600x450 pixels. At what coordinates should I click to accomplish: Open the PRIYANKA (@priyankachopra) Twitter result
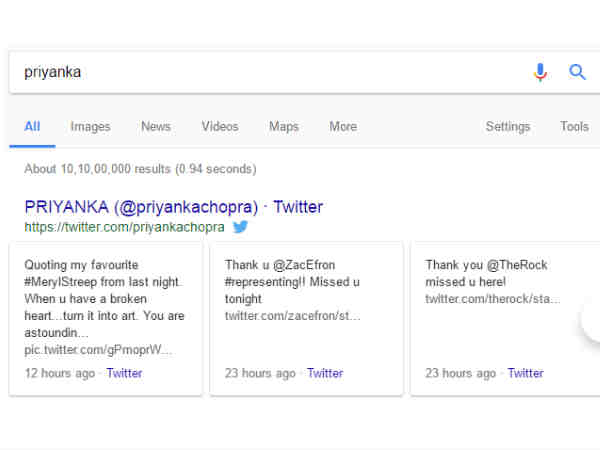[x=173, y=207]
